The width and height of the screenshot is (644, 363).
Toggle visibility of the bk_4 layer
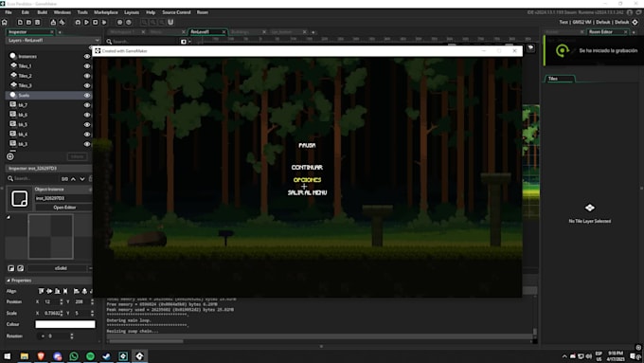[87, 135]
